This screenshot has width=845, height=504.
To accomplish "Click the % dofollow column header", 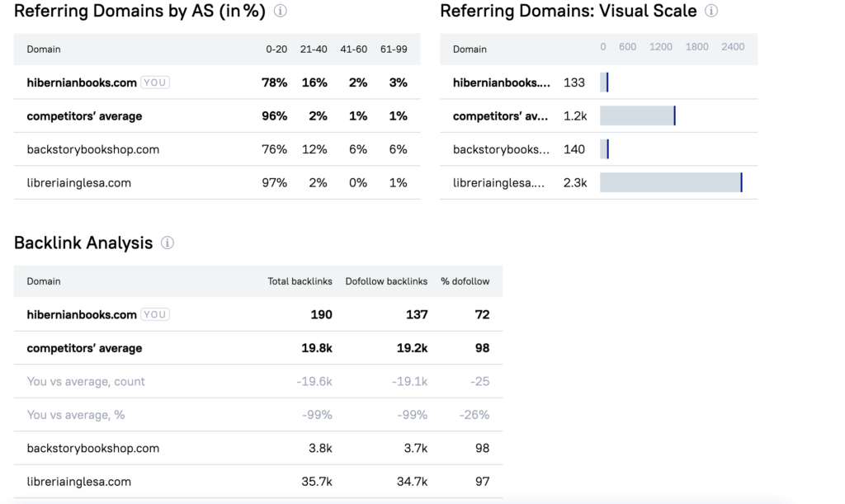I will pyautogui.click(x=465, y=281).
